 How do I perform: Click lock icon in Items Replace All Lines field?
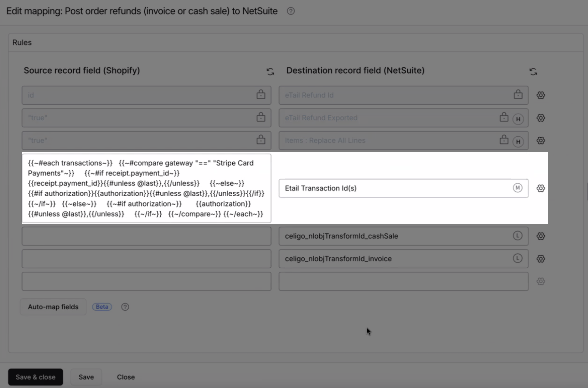pos(504,139)
